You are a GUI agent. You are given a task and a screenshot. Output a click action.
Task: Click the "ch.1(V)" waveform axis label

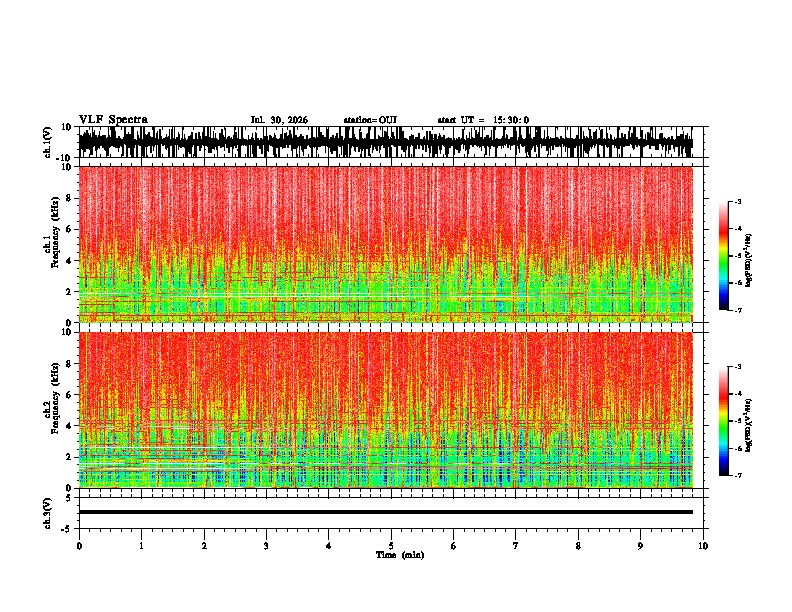(48, 142)
